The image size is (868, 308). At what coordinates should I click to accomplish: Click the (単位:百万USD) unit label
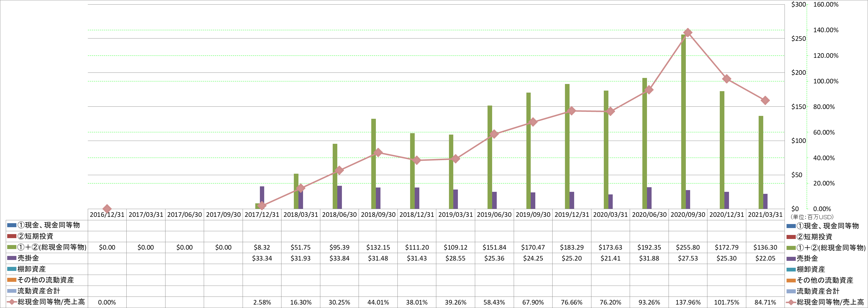click(812, 217)
